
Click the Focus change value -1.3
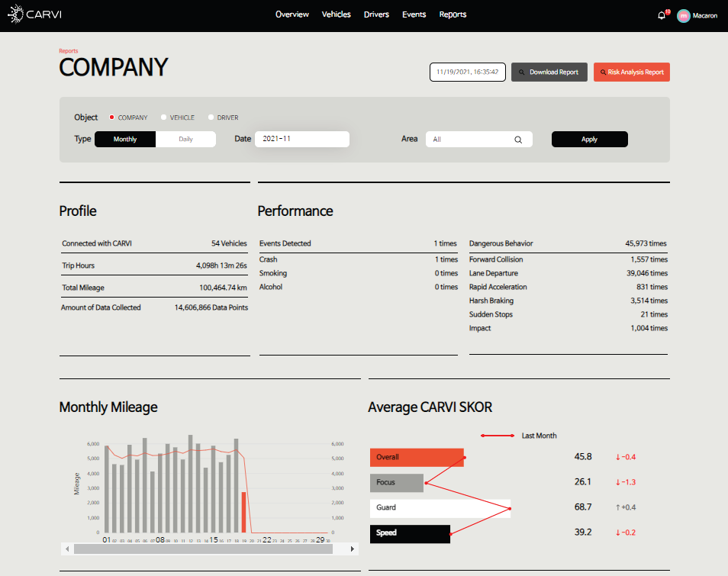626,482
